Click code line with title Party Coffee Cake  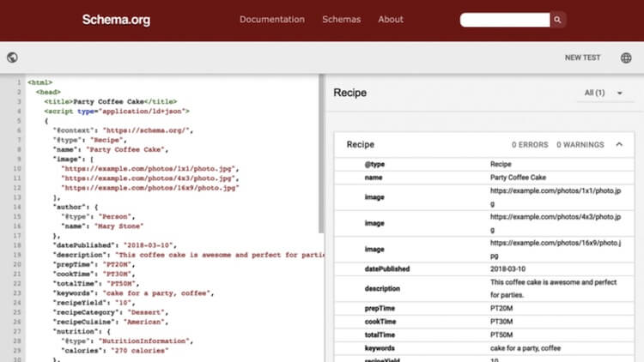point(111,102)
